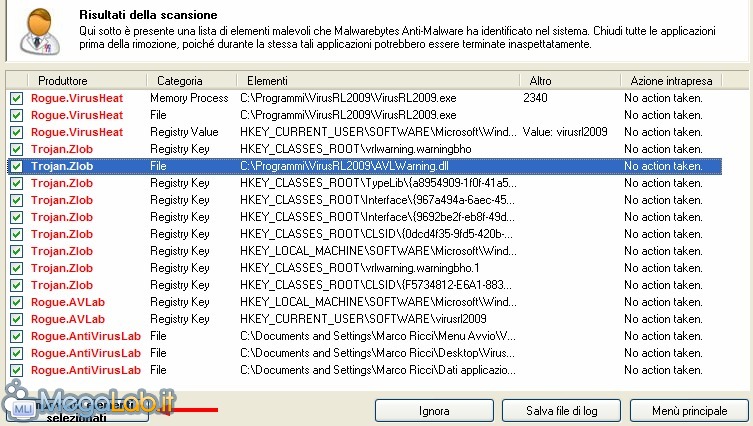Sort by Azione intrapresa column header
753x426 pixels.
pyautogui.click(x=671, y=81)
